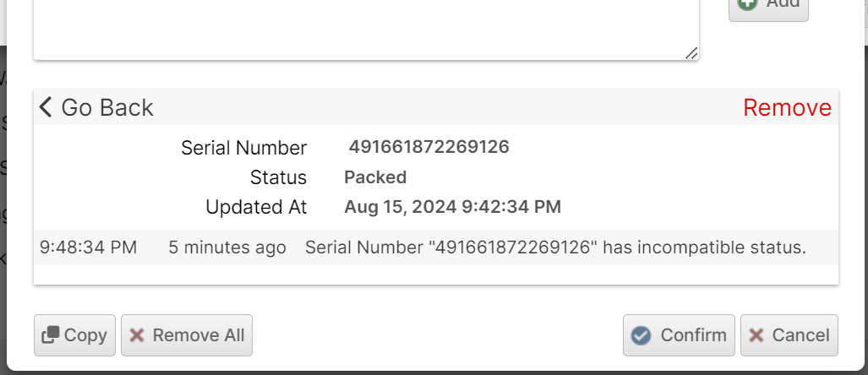Click the Updated At date value

pyautogui.click(x=452, y=207)
